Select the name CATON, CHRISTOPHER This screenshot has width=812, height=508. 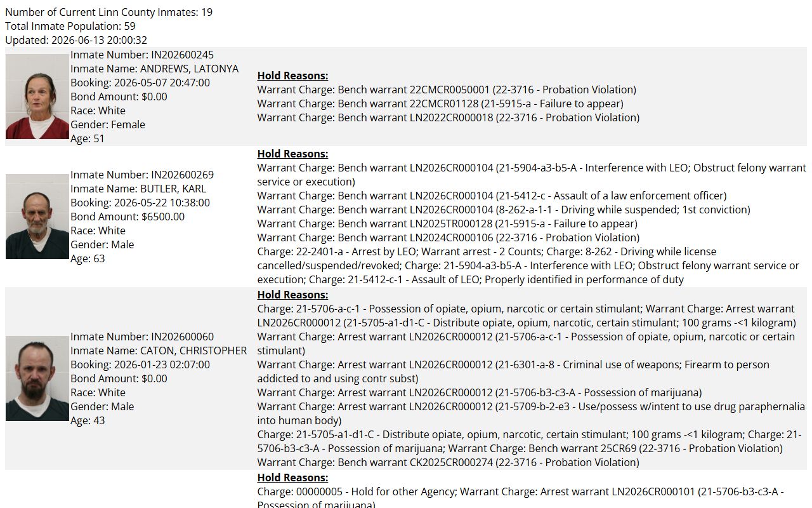click(193, 351)
